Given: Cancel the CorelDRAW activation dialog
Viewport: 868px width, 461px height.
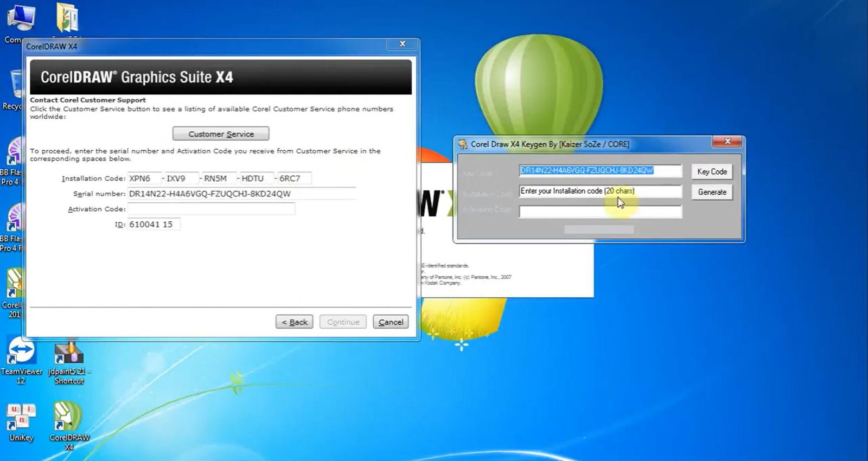Looking at the screenshot, I should coord(391,322).
